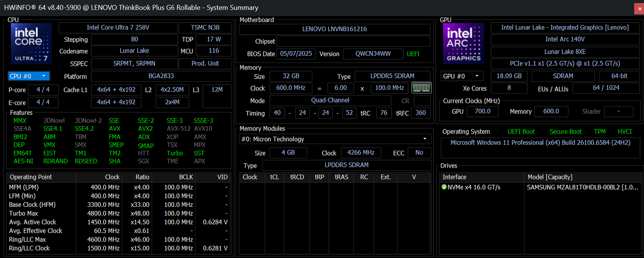Click the green memory module icon

pyautogui.click(x=421, y=88)
